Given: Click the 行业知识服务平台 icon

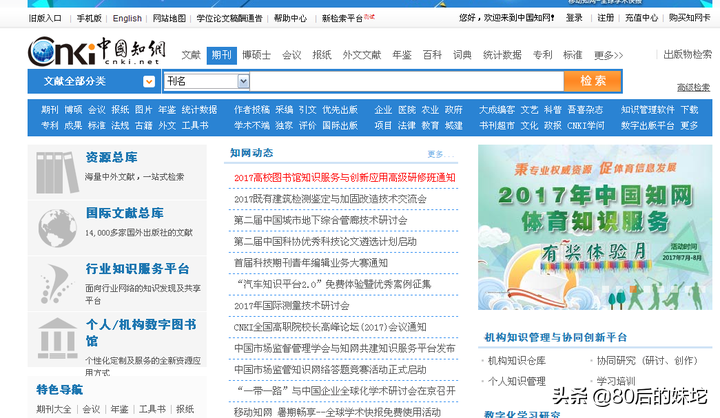Looking at the screenshot, I should (x=56, y=283).
